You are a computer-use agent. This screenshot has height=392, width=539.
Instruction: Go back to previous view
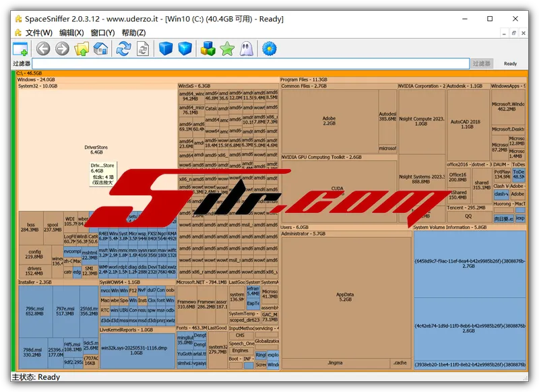[x=43, y=48]
